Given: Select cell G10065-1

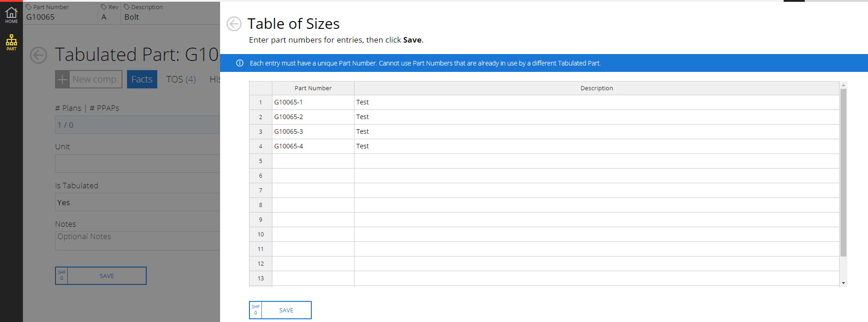Looking at the screenshot, I should click(313, 102).
